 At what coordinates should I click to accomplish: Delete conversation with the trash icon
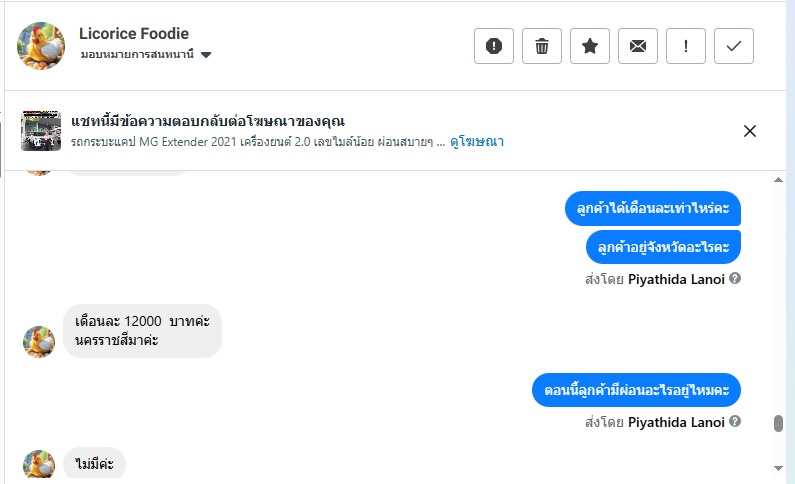tap(542, 46)
